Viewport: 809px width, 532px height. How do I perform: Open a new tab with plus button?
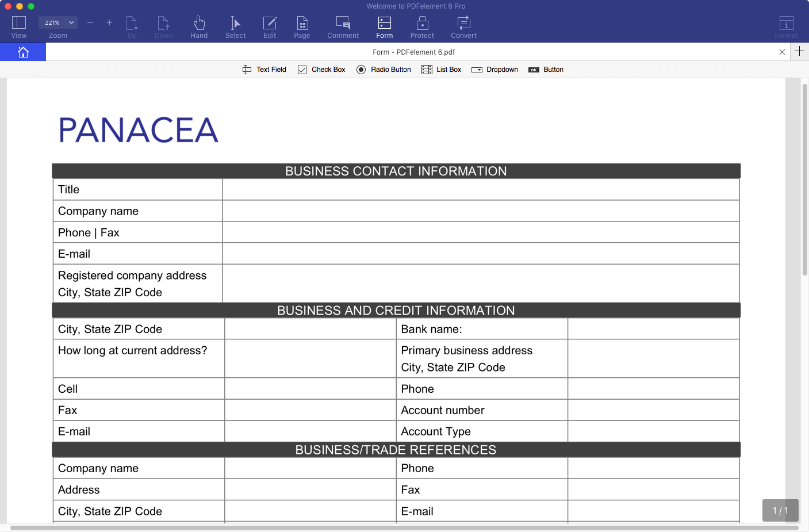[x=799, y=51]
